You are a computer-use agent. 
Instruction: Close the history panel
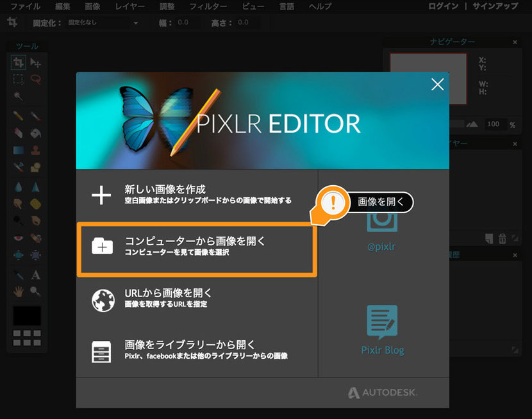coord(515,255)
